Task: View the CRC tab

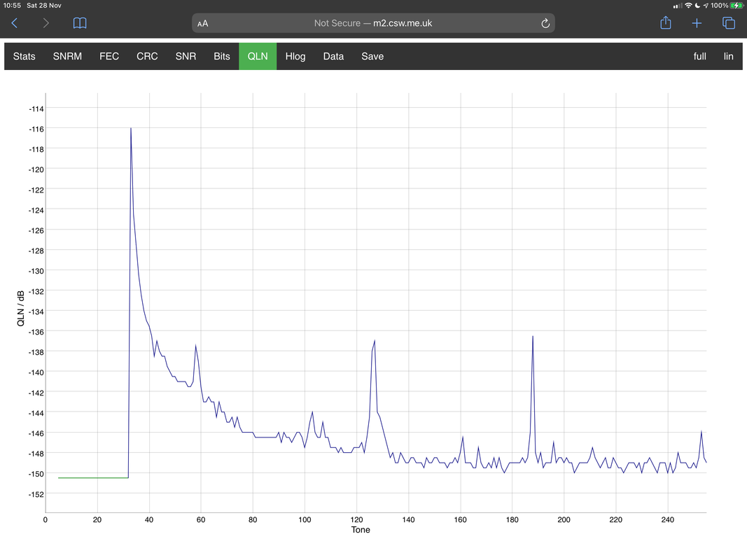Action: [147, 56]
